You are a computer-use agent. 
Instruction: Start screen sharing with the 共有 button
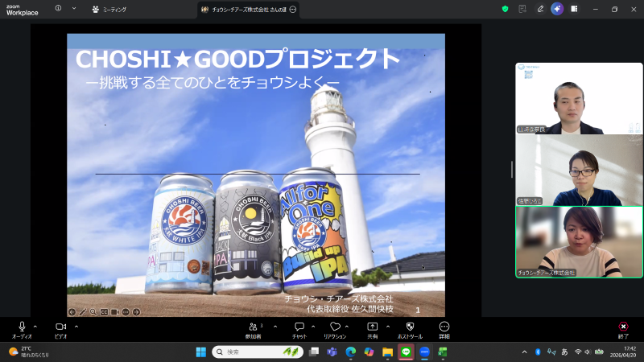pyautogui.click(x=372, y=329)
